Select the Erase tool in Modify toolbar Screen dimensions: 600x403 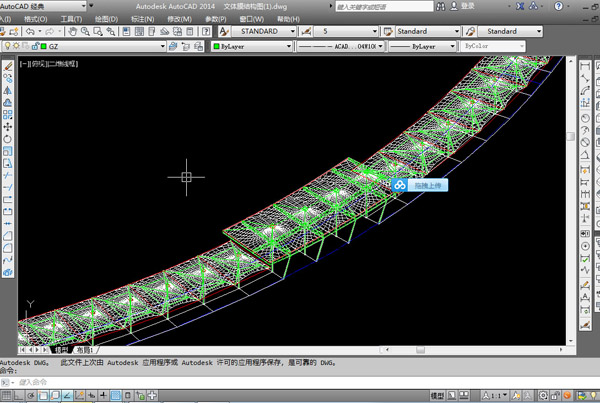[x=8, y=65]
